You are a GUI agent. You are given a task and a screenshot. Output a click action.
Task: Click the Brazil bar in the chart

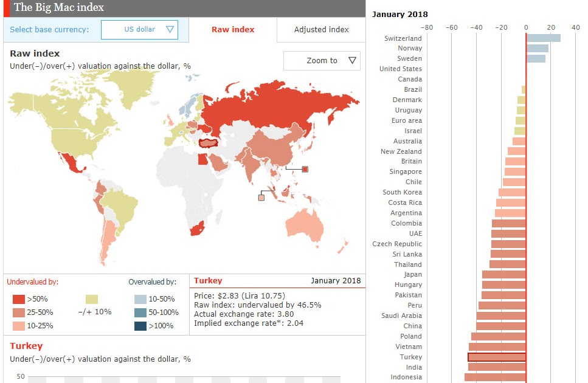pyautogui.click(x=524, y=89)
